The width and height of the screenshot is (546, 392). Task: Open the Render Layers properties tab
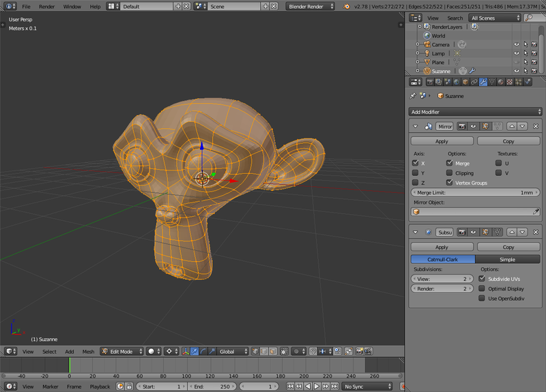tap(439, 82)
